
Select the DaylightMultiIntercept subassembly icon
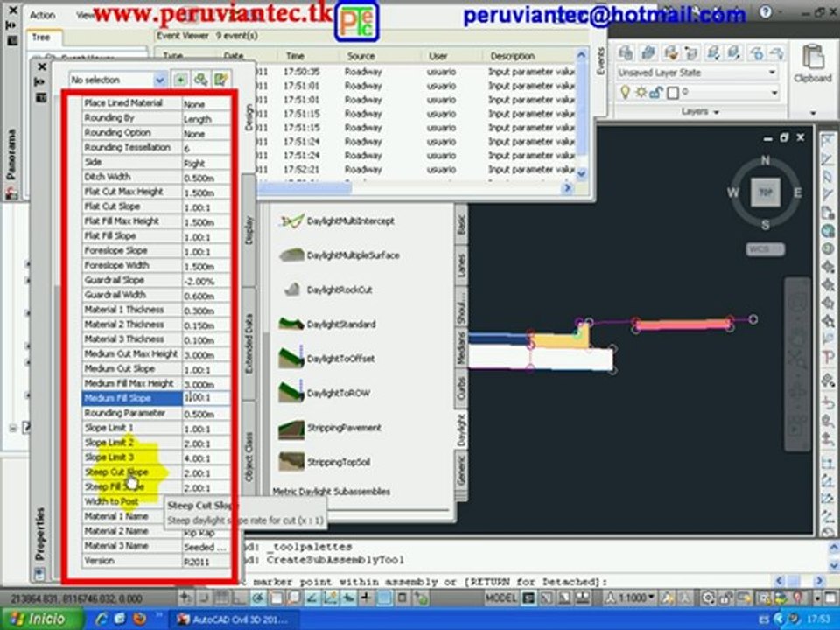point(292,220)
